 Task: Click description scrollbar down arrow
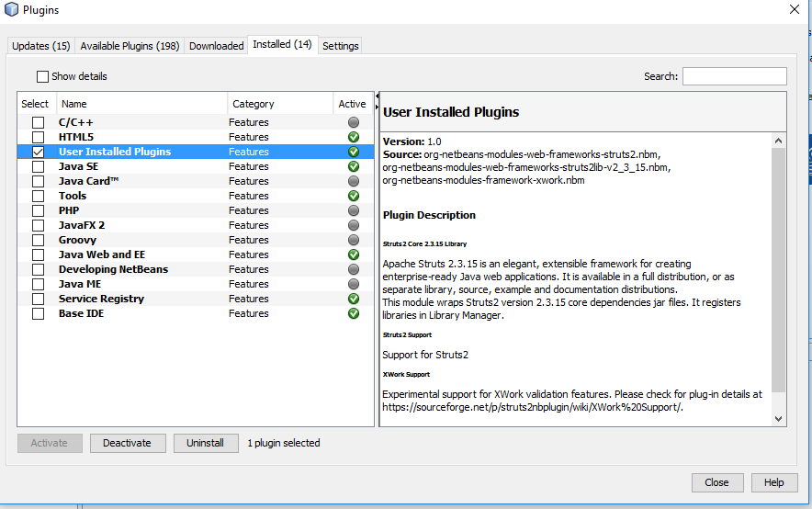pos(778,419)
